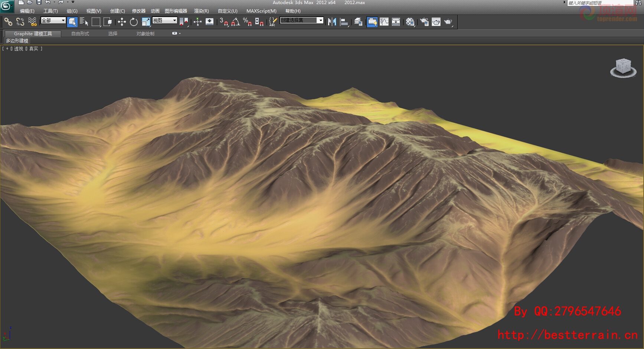Open the MAXScript(M) menu
Screen dimensions: 644x349
pos(261,11)
